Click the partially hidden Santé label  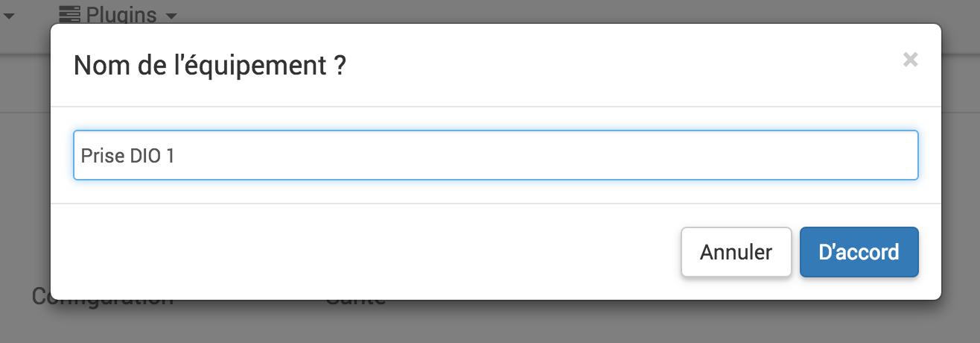tap(356, 303)
